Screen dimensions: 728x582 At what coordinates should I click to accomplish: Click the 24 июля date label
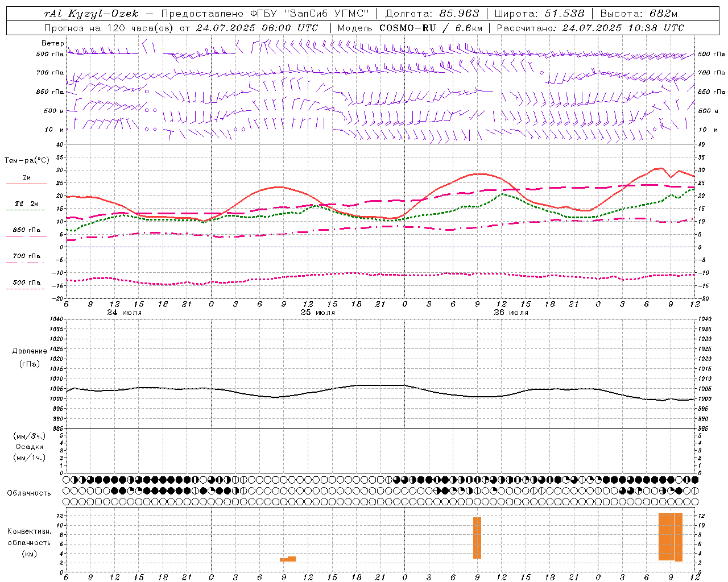[125, 313]
